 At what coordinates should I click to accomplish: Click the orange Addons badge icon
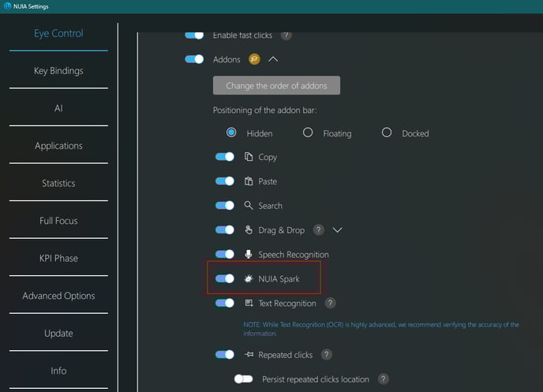tap(254, 59)
